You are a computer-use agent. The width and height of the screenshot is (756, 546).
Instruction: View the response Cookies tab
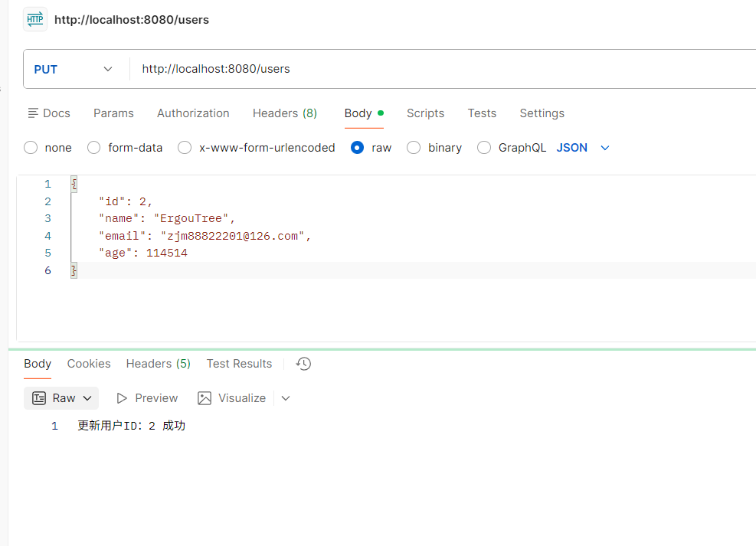tap(89, 364)
